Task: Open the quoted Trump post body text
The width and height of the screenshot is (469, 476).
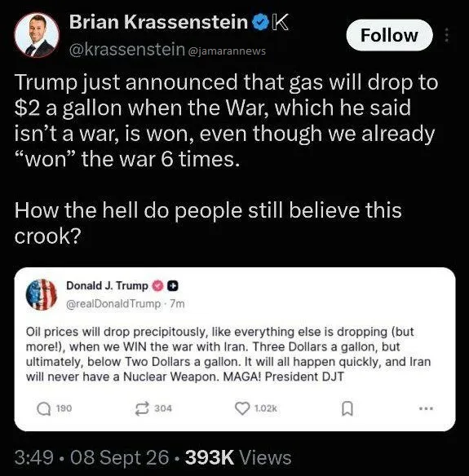Action: click(228, 355)
